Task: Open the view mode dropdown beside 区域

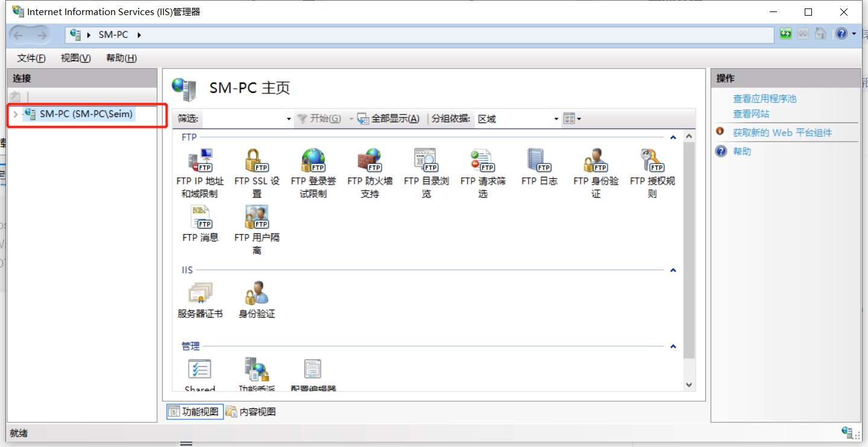Action: coord(571,119)
